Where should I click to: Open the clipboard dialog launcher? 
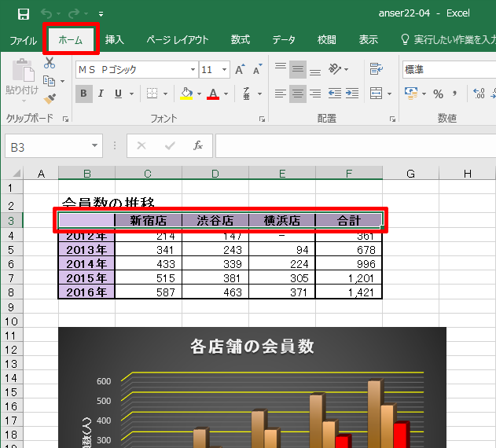pyautogui.click(x=66, y=119)
